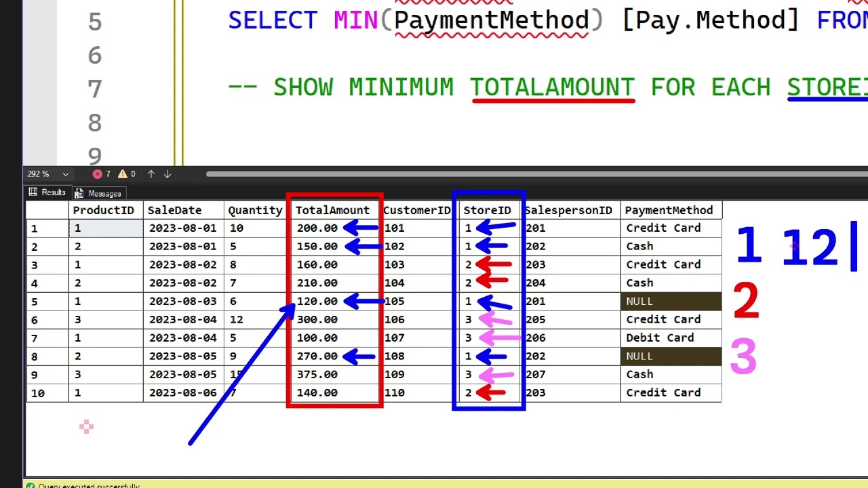Select the SaleDate column header
Screen dimensions: 868x488
tap(183, 210)
